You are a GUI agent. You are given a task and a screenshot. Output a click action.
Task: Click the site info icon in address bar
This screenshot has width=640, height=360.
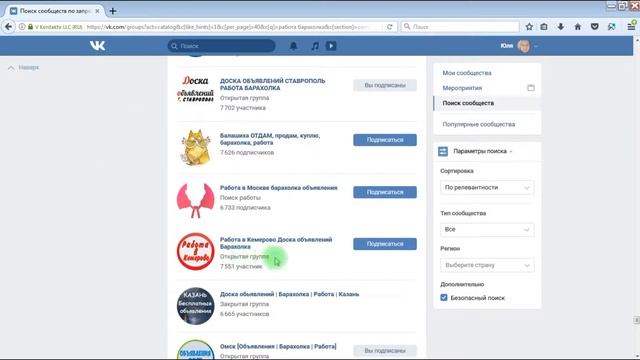pos(22,27)
